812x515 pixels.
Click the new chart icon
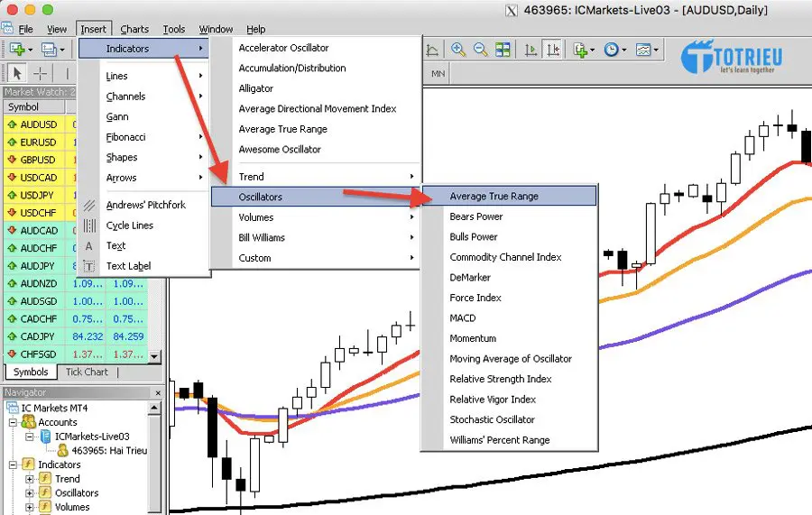17,50
